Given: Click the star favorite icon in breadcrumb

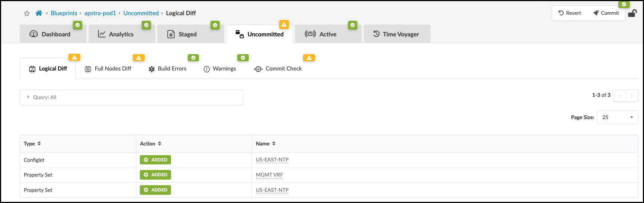Looking at the screenshot, I should point(27,13).
